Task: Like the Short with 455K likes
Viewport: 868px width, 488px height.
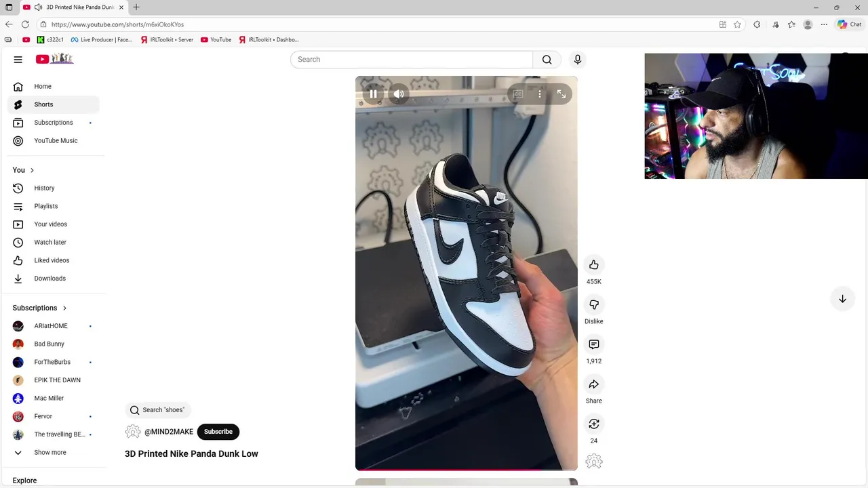Action: tap(594, 265)
